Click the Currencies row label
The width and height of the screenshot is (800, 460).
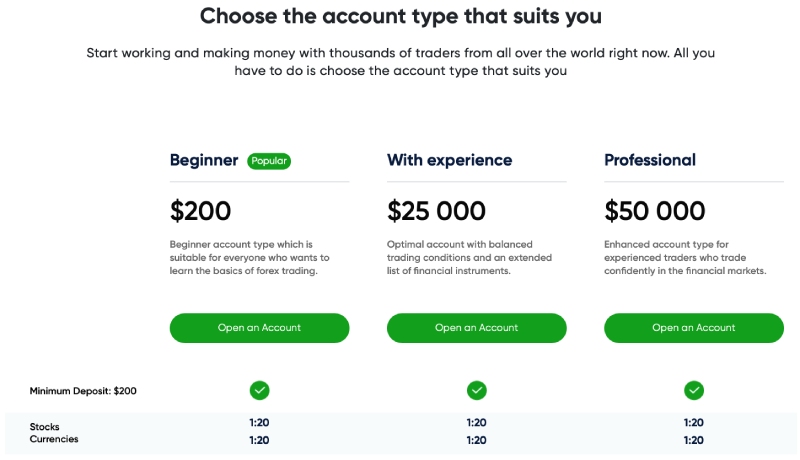tap(54, 439)
